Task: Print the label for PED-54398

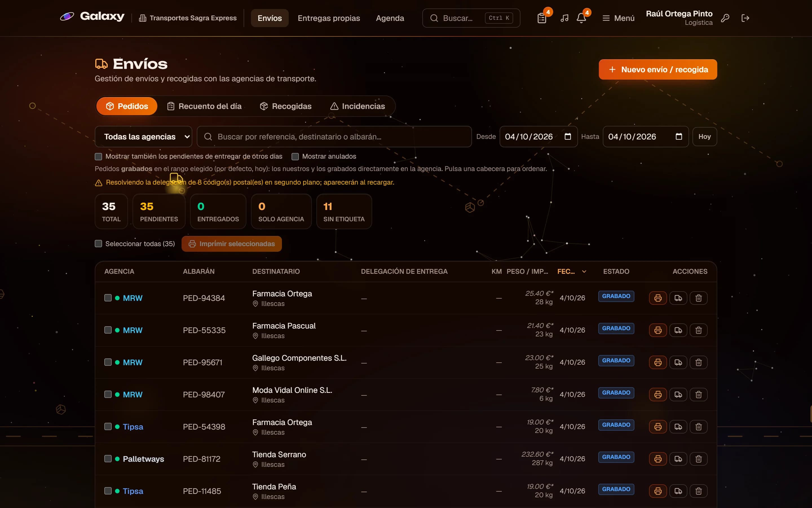Action: pyautogui.click(x=658, y=427)
